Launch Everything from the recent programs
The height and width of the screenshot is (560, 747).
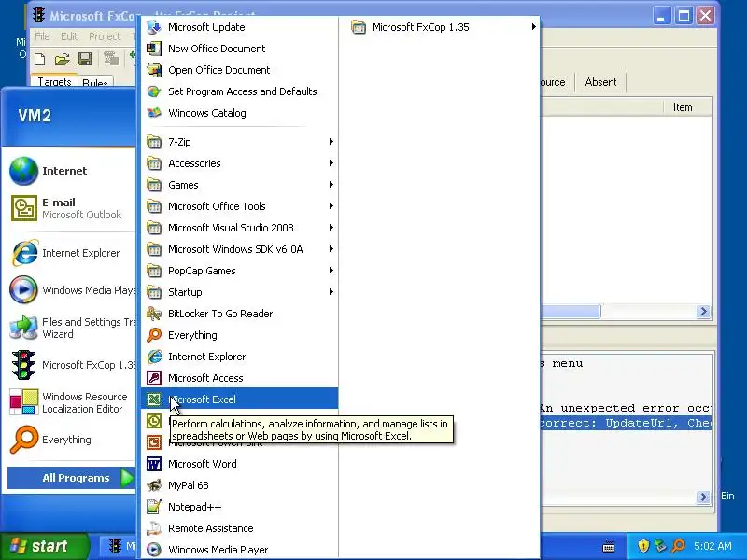coord(71,440)
